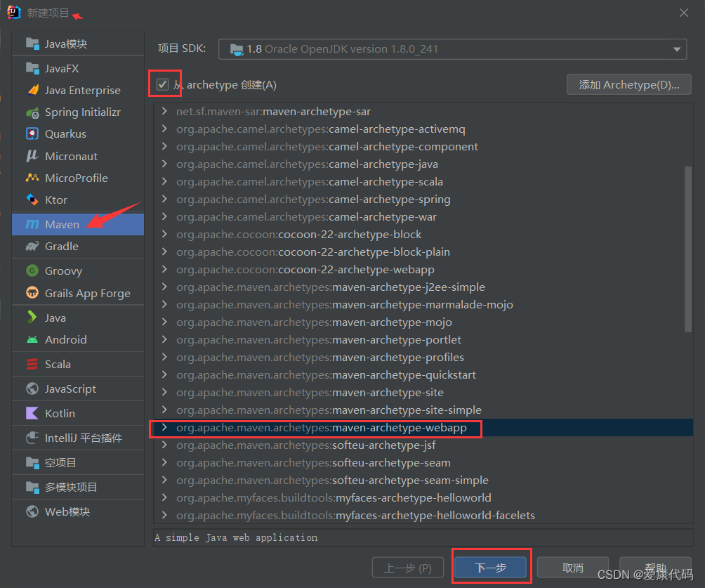Viewport: 705px width, 588px height.
Task: Click the 上一步 (P) button
Action: [x=408, y=568]
